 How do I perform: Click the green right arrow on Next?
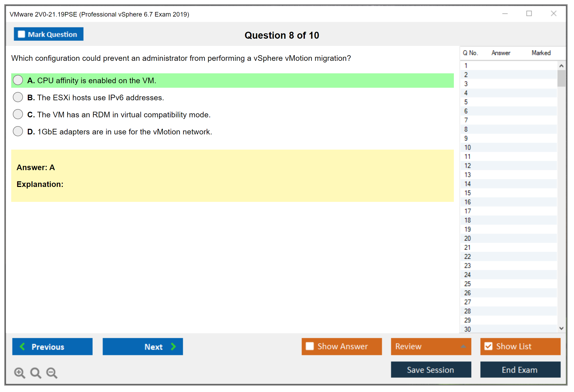click(x=174, y=346)
